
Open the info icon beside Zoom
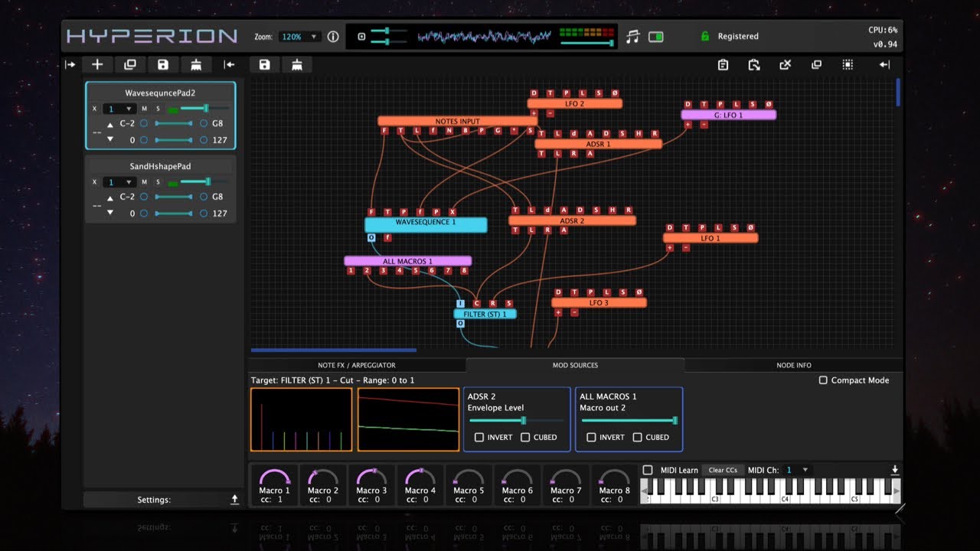pyautogui.click(x=333, y=37)
